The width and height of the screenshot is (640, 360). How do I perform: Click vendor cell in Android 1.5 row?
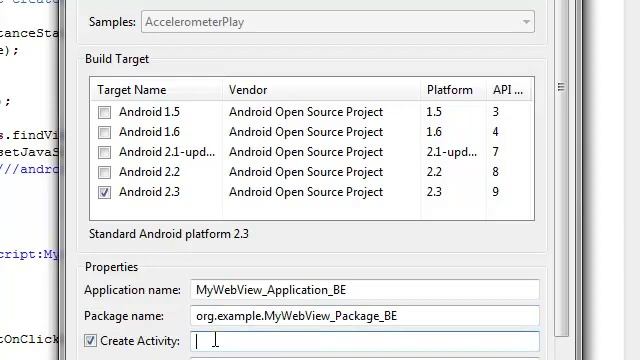point(306,112)
